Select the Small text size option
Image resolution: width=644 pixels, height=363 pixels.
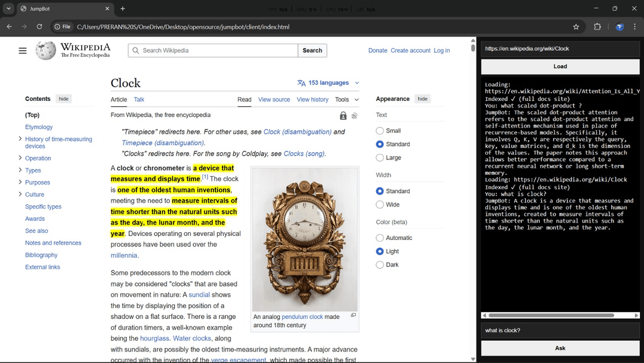pyautogui.click(x=380, y=131)
